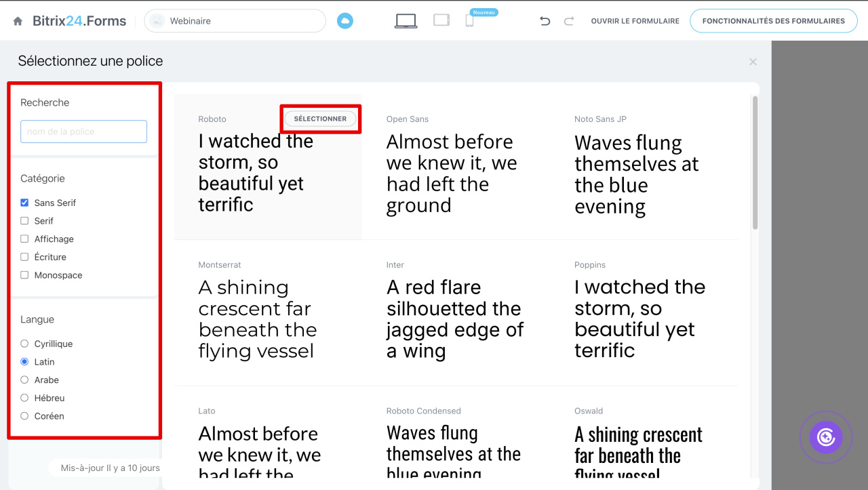This screenshot has width=868, height=490.
Task: Select the Latin language radio button
Action: click(24, 362)
